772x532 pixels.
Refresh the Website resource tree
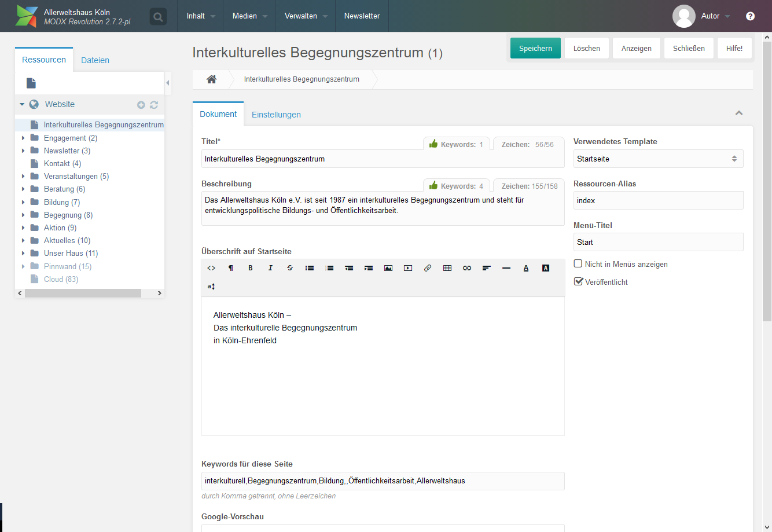point(154,105)
